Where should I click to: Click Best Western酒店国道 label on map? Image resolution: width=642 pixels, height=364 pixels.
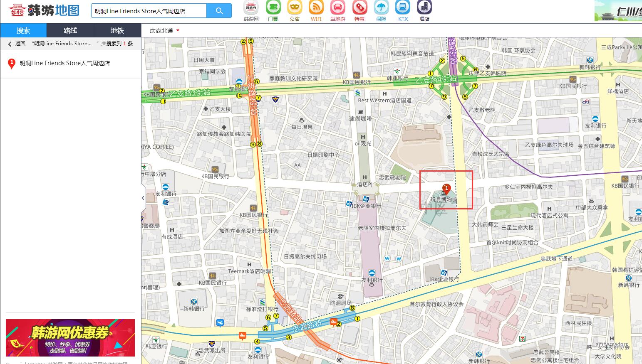(x=385, y=100)
